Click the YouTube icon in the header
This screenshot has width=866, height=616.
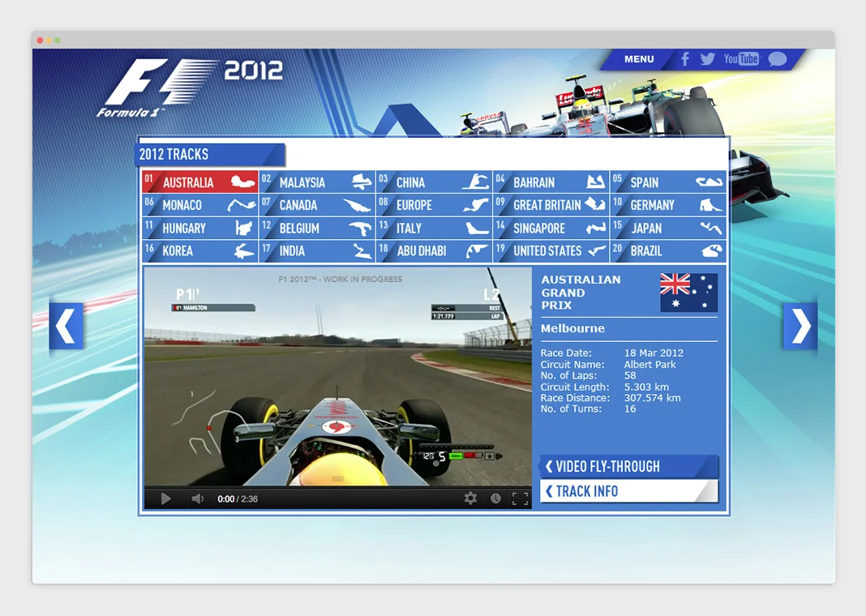[740, 59]
